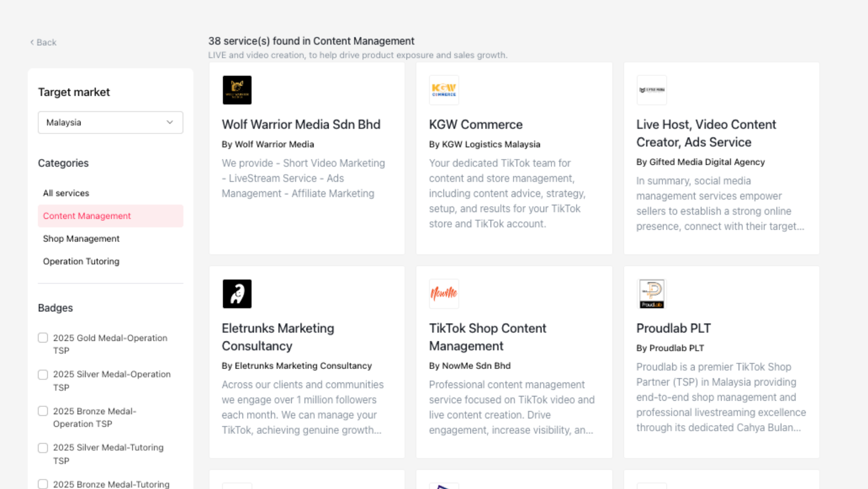Open Eletrunks Marketing Consultancy title

(x=278, y=337)
